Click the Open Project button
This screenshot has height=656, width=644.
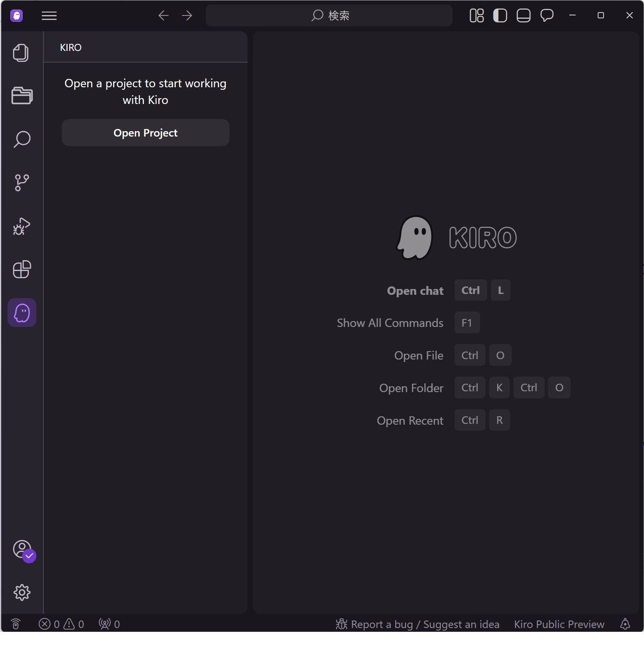(x=145, y=133)
